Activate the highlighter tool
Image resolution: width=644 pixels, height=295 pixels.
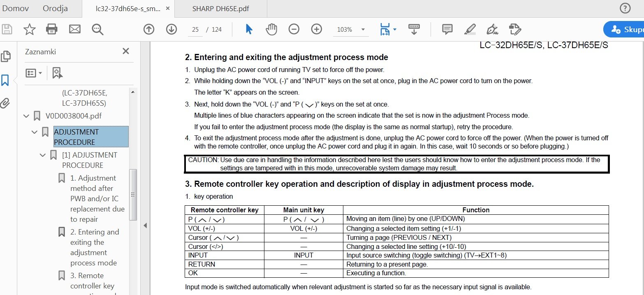pos(470,29)
